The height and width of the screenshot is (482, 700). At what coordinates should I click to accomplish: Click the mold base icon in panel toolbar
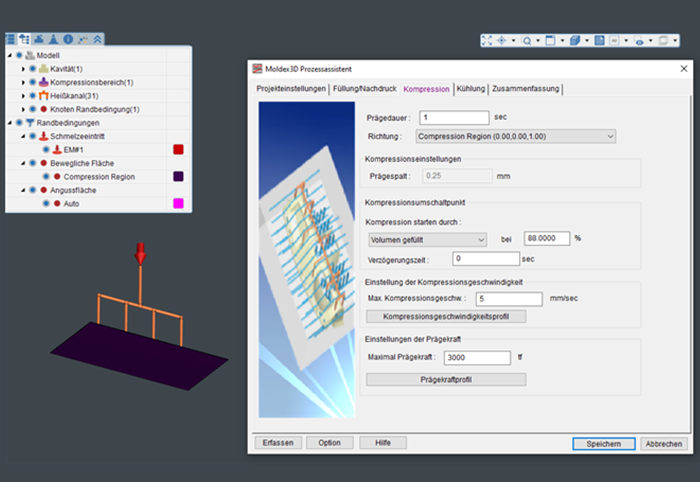click(39, 39)
